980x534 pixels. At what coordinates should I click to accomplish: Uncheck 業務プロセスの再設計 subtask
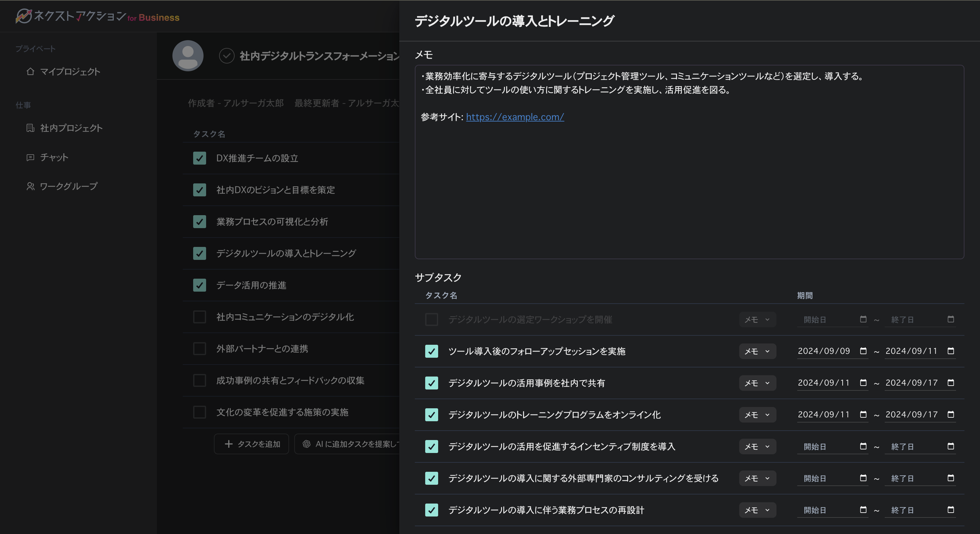click(x=432, y=510)
